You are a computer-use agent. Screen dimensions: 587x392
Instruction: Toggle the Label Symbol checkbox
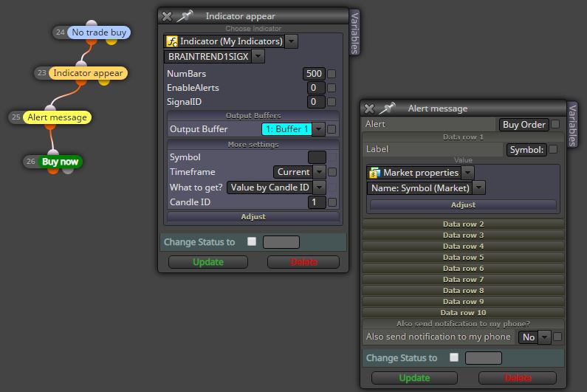click(553, 149)
